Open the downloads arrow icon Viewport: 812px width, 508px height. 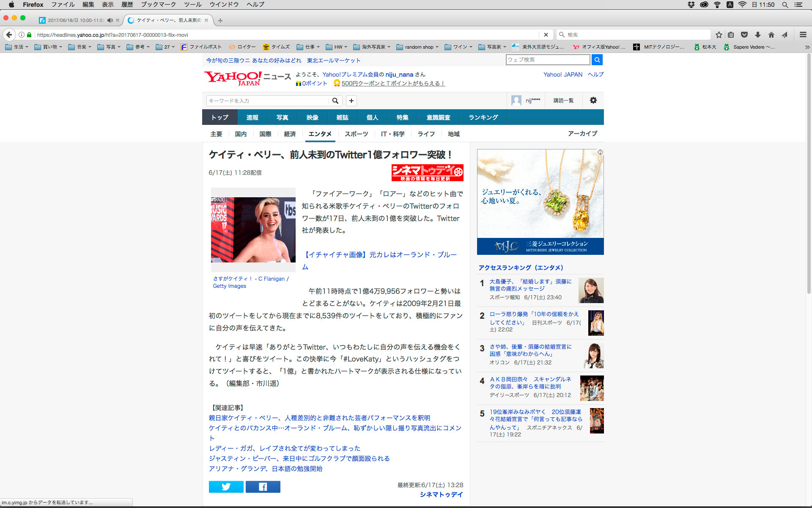pyautogui.click(x=758, y=35)
